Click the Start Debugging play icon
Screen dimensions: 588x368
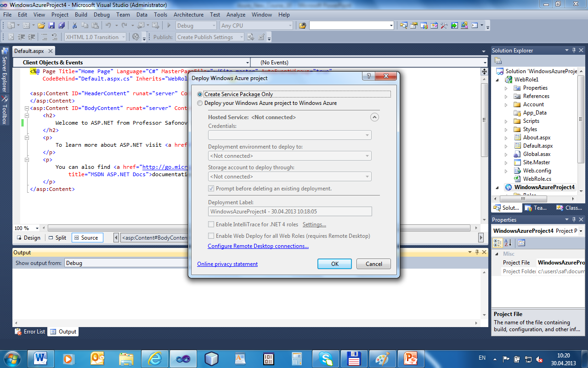pos(169,25)
